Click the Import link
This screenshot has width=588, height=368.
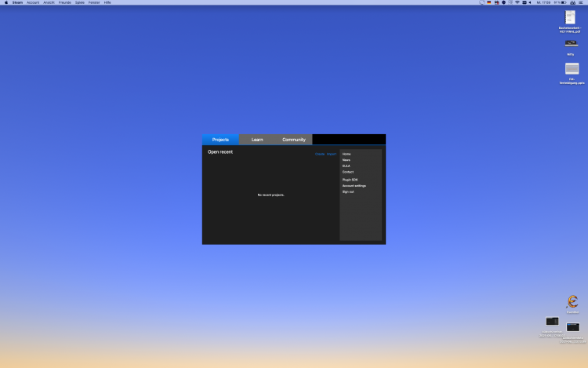pyautogui.click(x=332, y=154)
